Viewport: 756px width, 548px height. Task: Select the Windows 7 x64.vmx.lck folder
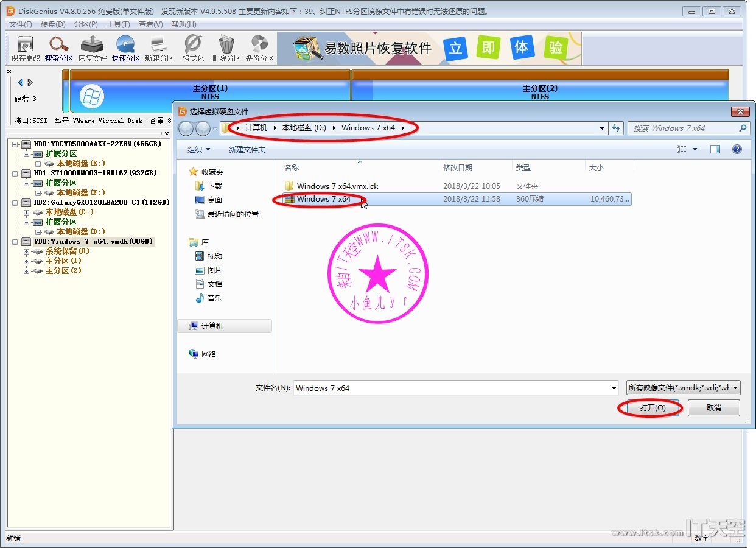click(337, 186)
